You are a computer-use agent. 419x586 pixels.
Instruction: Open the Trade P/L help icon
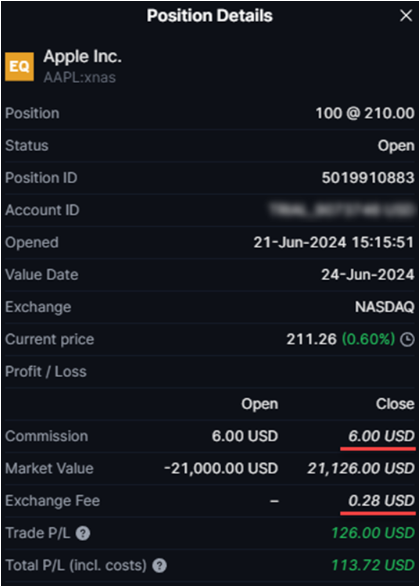83,533
